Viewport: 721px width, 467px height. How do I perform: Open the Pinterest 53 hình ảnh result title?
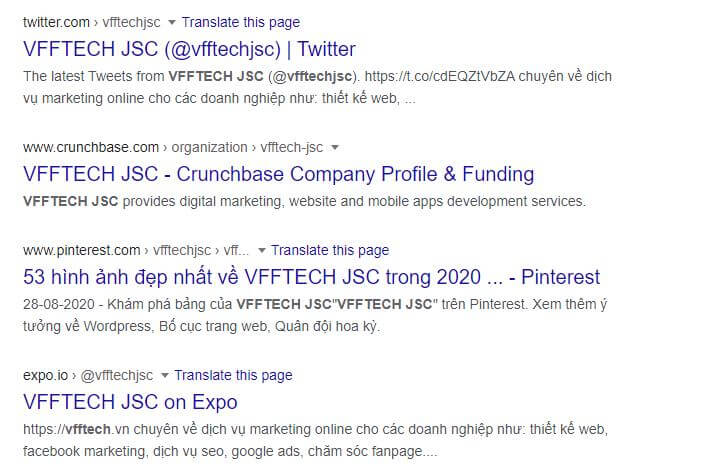pos(312,277)
